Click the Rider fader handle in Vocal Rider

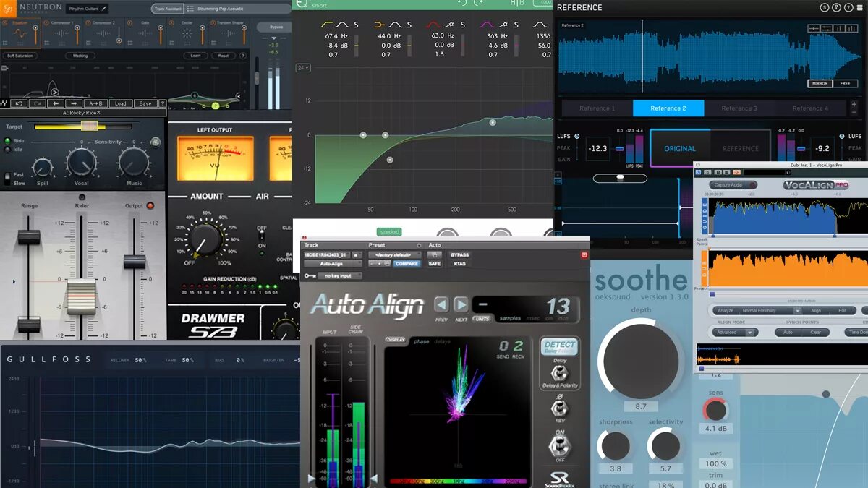[81, 298]
